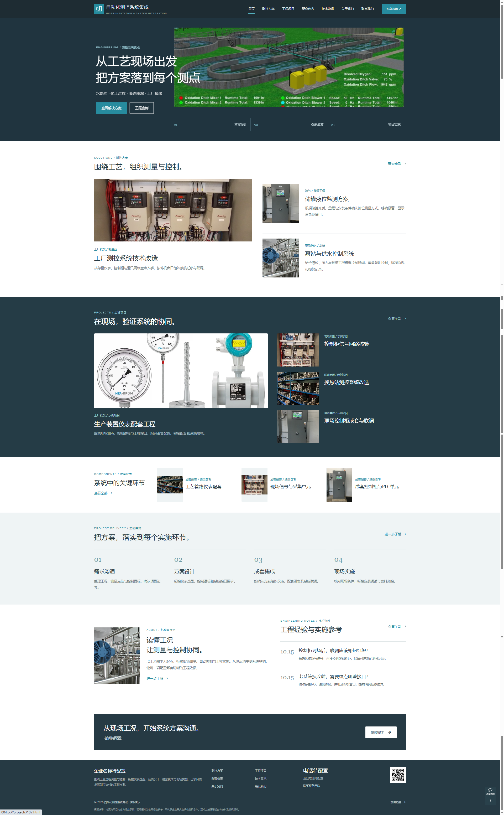Viewport: 504px width, 815px height.
Task: Click the footer QR code image
Action: [x=398, y=775]
